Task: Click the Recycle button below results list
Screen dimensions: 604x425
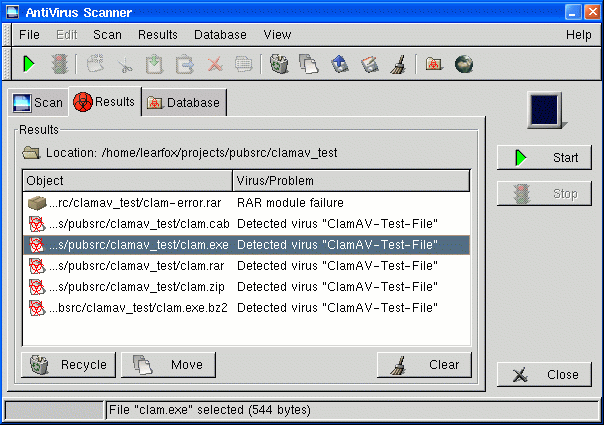Action: (69, 365)
